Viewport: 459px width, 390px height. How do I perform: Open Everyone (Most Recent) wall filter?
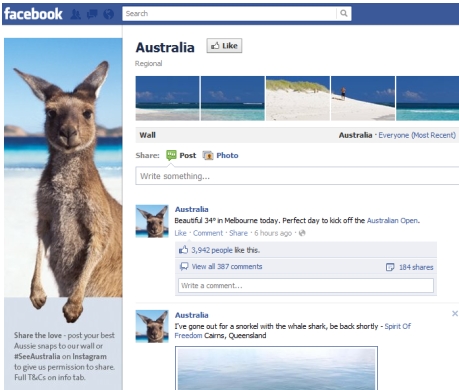coord(417,135)
